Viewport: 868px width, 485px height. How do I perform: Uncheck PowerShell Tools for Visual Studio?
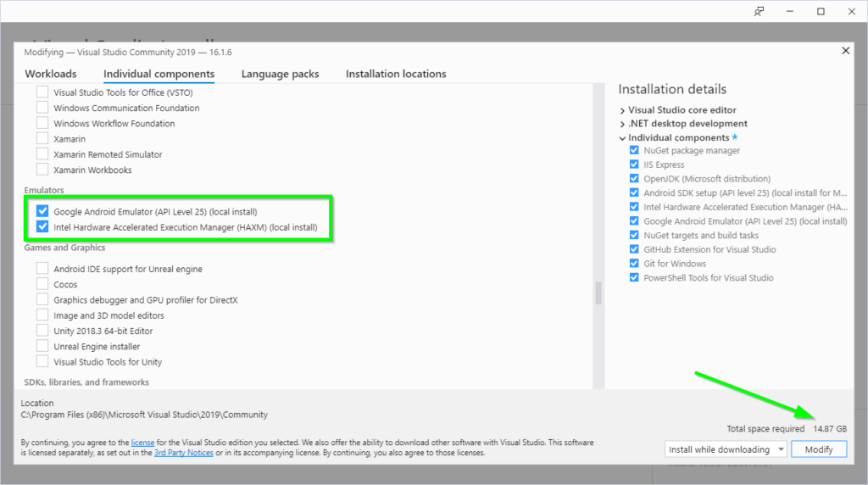point(634,277)
